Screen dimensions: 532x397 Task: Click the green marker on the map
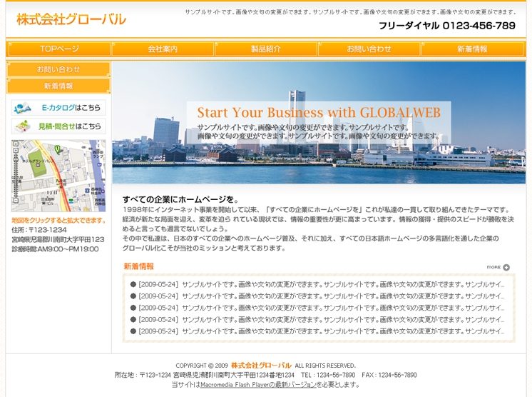coord(58,149)
